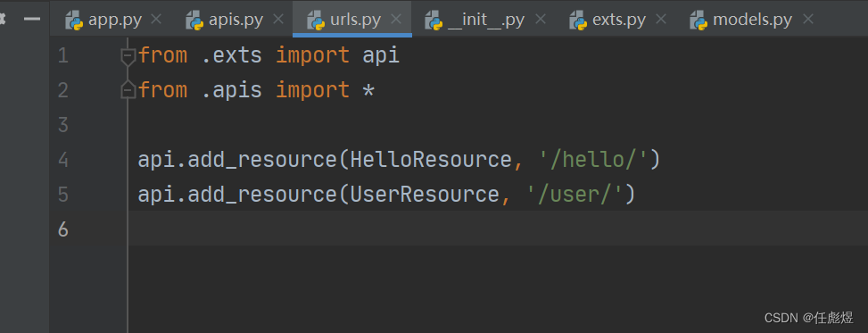Click the Python file icon on models.py tab
The height and width of the screenshot is (333, 868).
(699, 21)
